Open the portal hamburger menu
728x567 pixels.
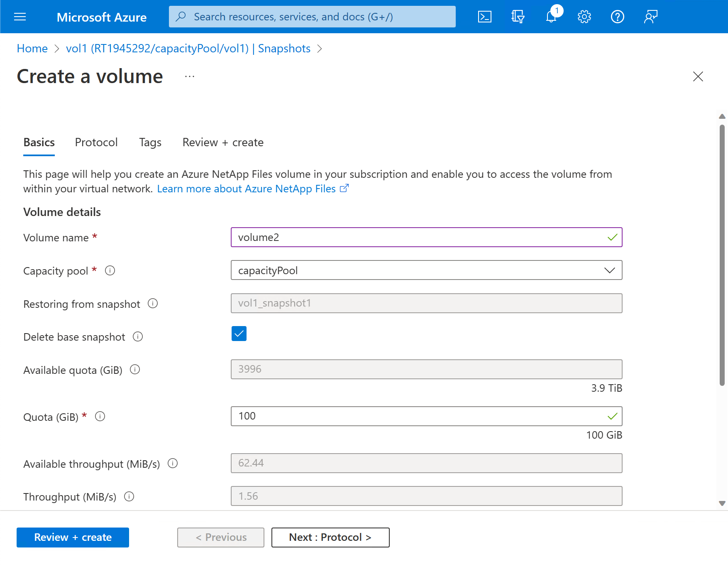20,17
